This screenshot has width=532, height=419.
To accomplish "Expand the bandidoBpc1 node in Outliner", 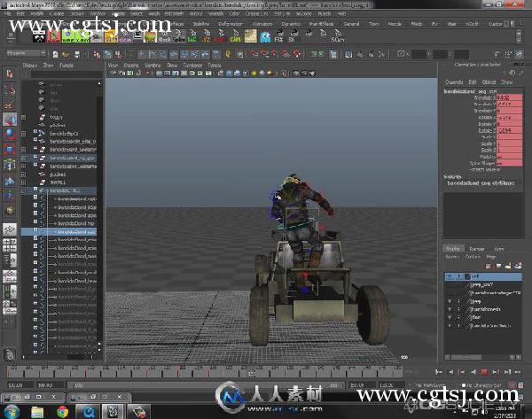I will tap(23, 134).
